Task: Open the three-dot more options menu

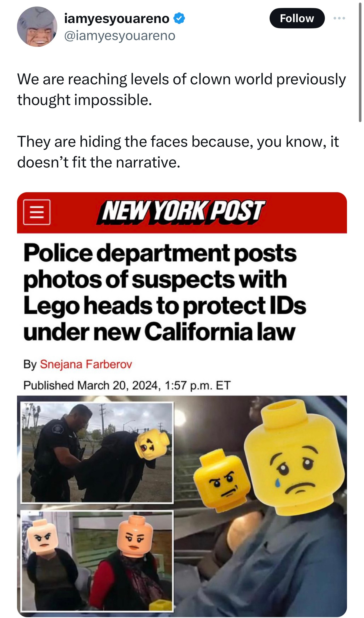Action: tap(339, 18)
